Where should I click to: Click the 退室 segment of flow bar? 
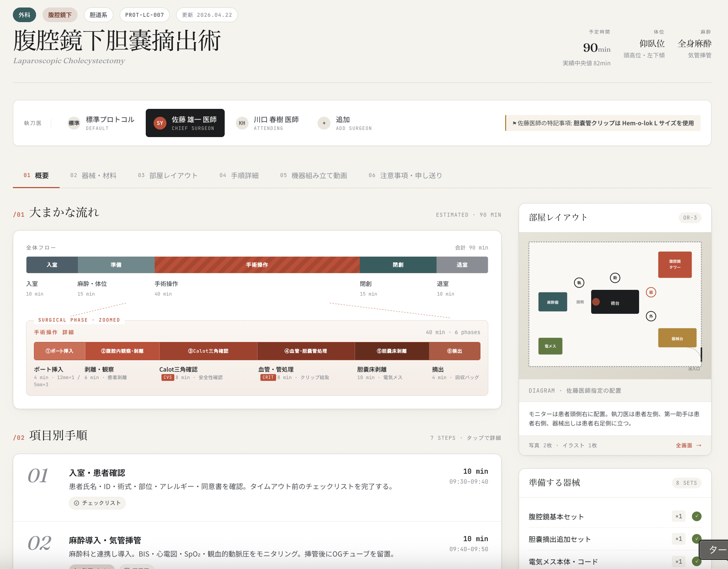tap(462, 265)
